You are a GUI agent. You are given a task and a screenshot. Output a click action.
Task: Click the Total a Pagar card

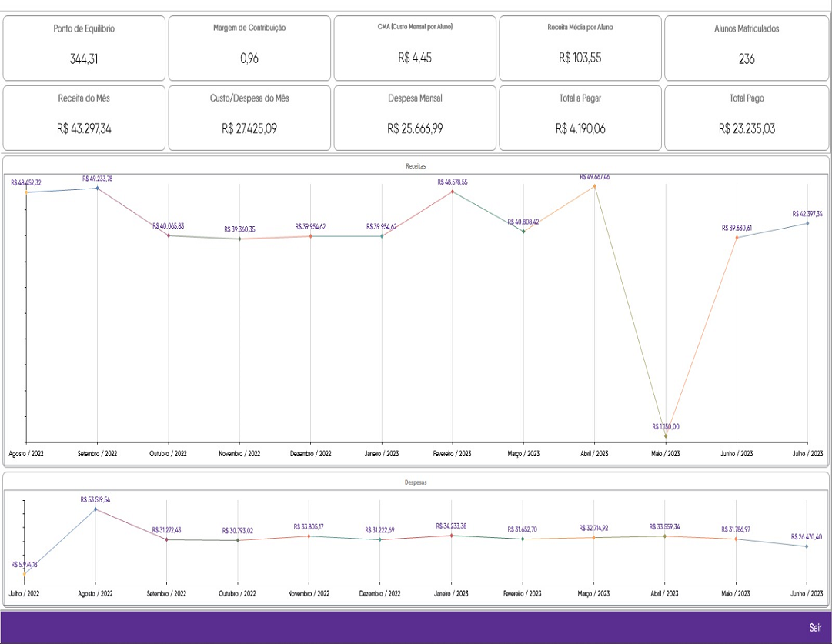[580, 118]
